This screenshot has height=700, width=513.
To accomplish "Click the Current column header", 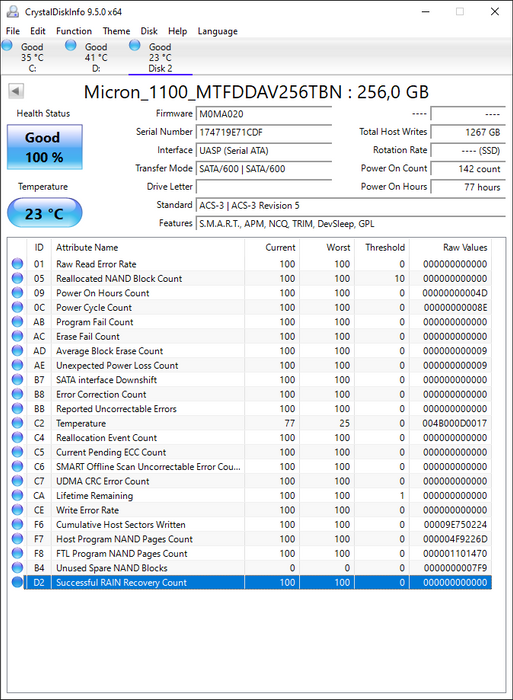I will [272, 247].
